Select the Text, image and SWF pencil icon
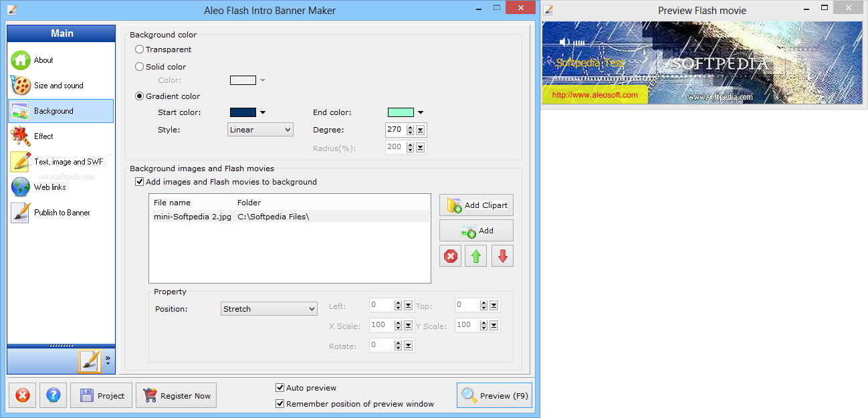The image size is (868, 418). pos(21,162)
